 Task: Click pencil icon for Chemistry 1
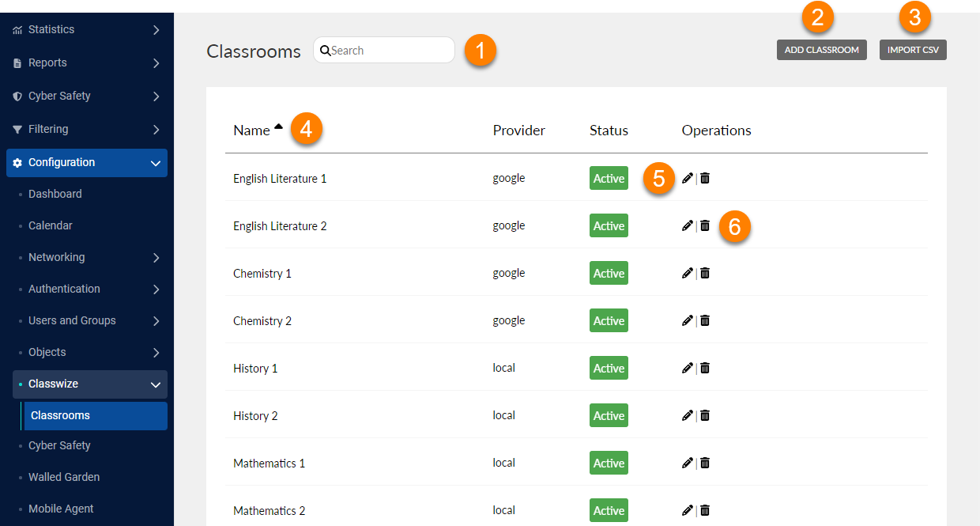click(687, 274)
